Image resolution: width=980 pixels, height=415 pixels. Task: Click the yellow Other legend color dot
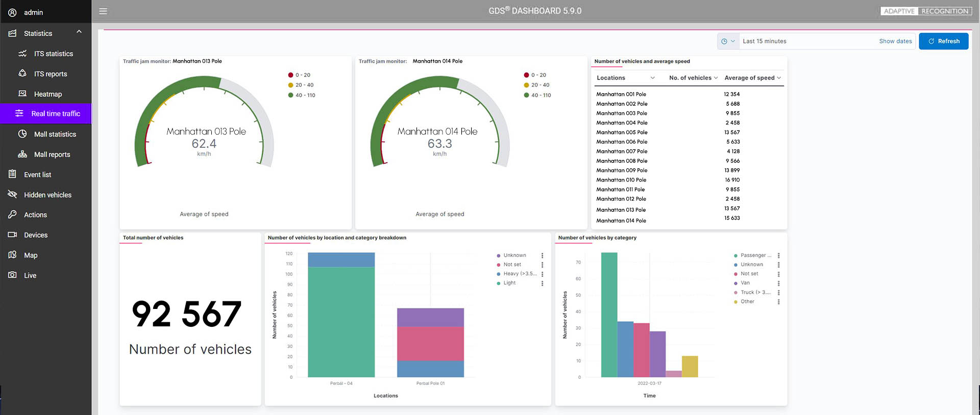[736, 302]
